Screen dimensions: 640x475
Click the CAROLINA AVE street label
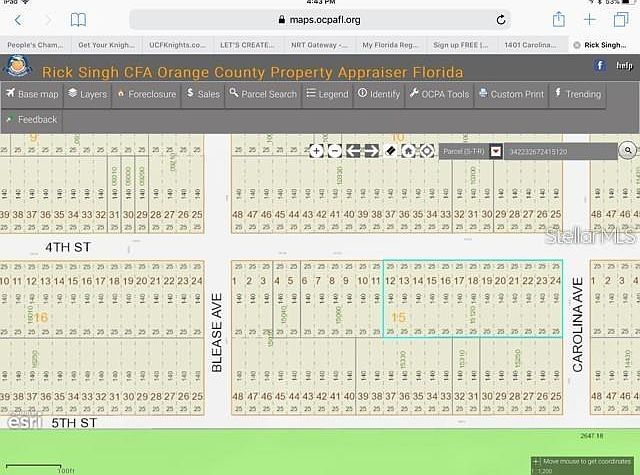(577, 325)
